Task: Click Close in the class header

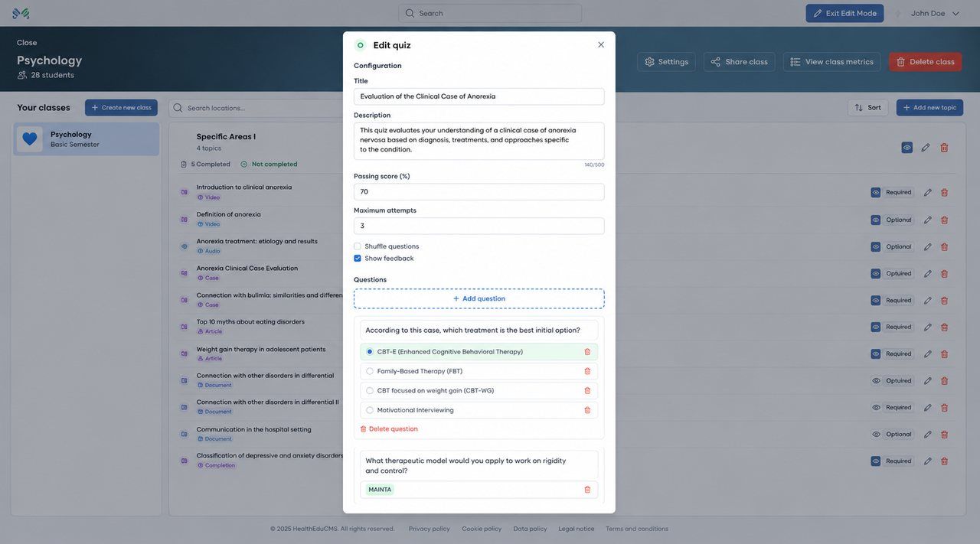Action: tap(27, 43)
